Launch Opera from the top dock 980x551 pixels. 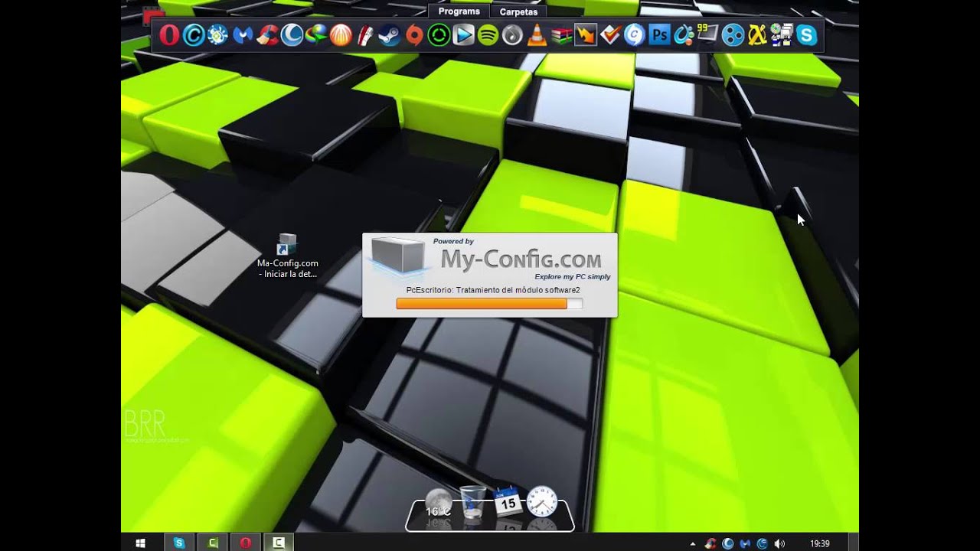click(x=169, y=35)
